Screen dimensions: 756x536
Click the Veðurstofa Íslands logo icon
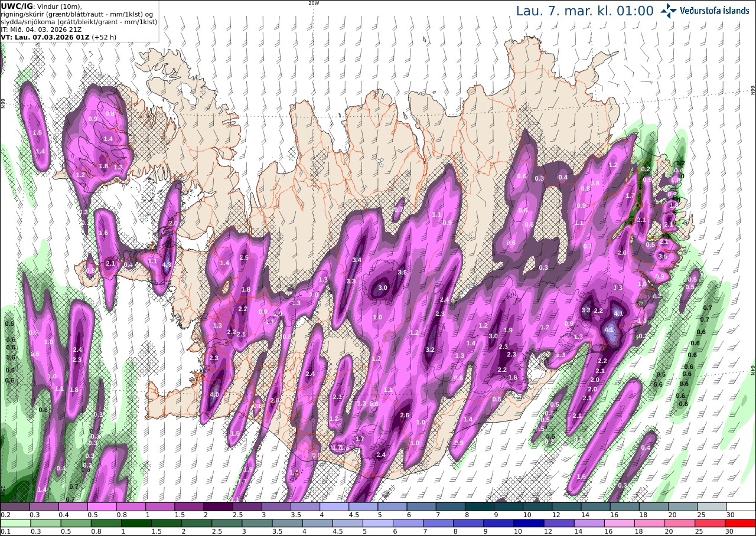pyautogui.click(x=669, y=11)
